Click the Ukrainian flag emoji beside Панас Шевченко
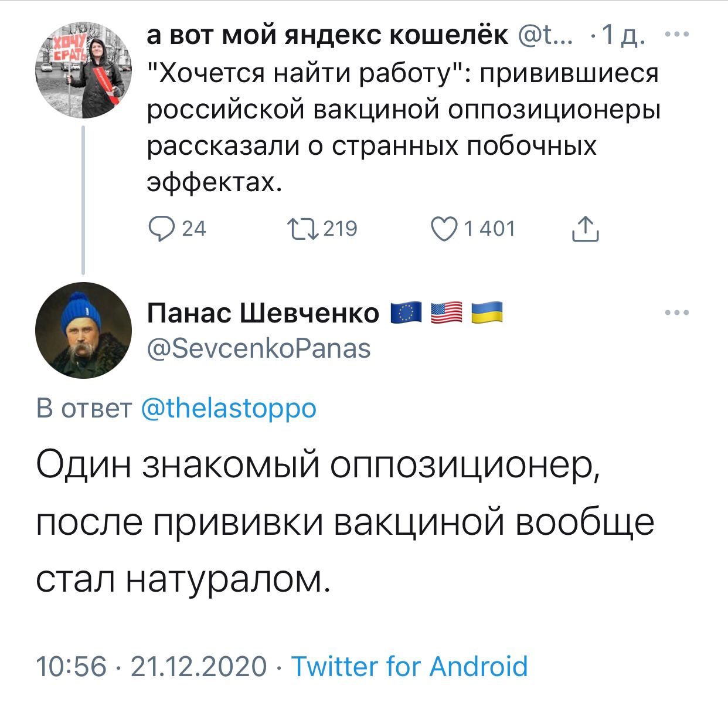The image size is (728, 706). click(487, 313)
